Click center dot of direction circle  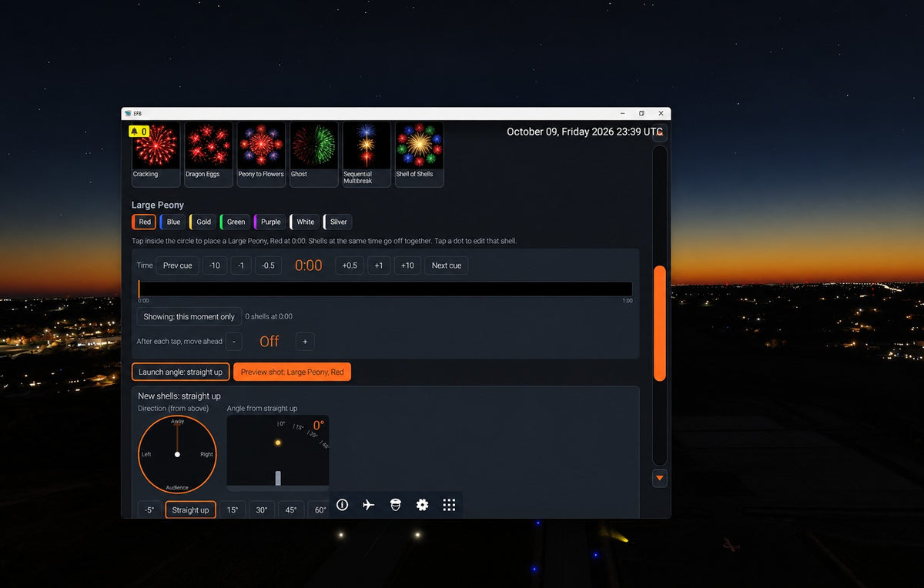[x=177, y=454]
